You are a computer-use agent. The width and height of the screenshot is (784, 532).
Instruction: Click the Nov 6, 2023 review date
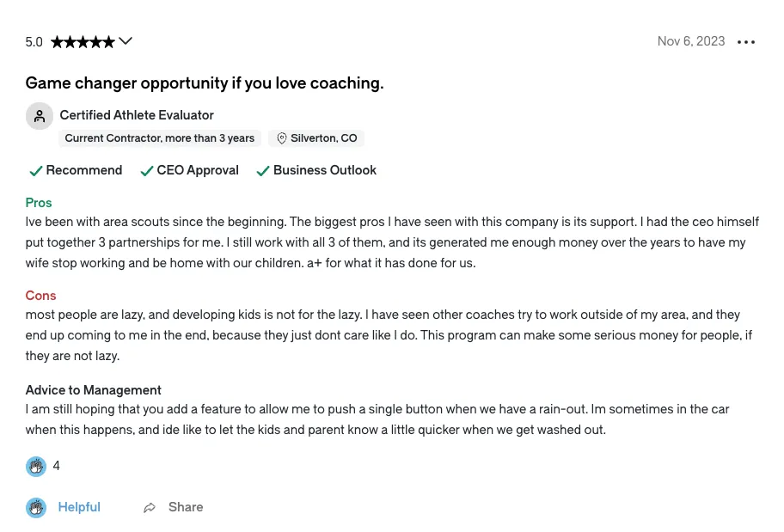pos(691,41)
